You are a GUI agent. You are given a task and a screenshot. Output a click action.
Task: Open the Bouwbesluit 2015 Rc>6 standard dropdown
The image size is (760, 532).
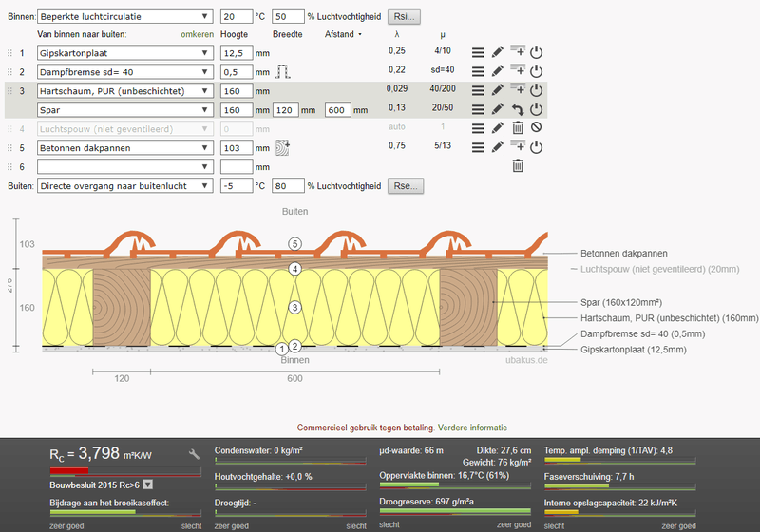pos(148,484)
